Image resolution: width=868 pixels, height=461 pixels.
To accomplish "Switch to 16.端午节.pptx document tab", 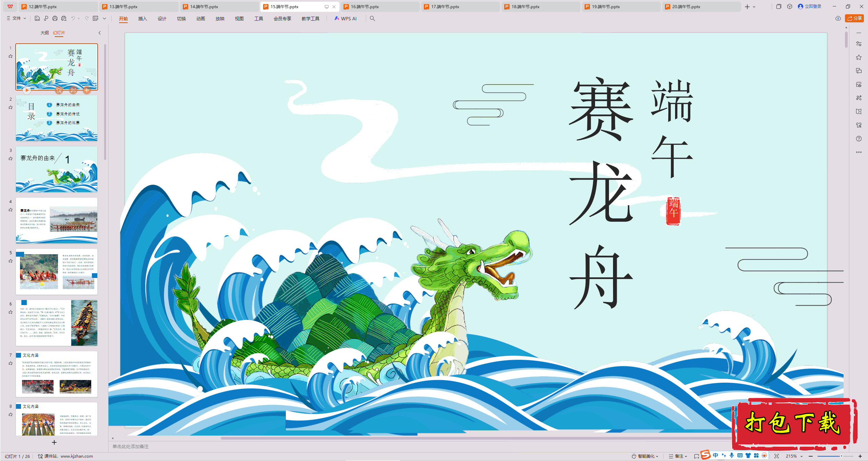I will (x=364, y=6).
